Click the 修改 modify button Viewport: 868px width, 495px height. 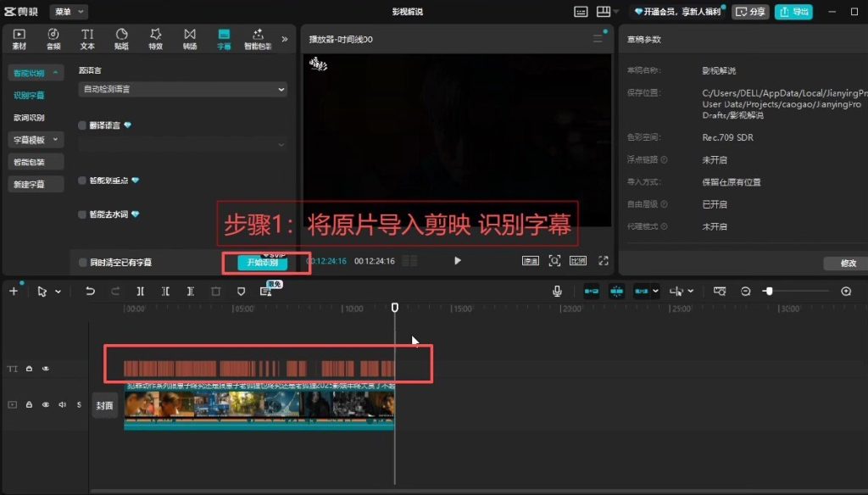[x=848, y=264]
